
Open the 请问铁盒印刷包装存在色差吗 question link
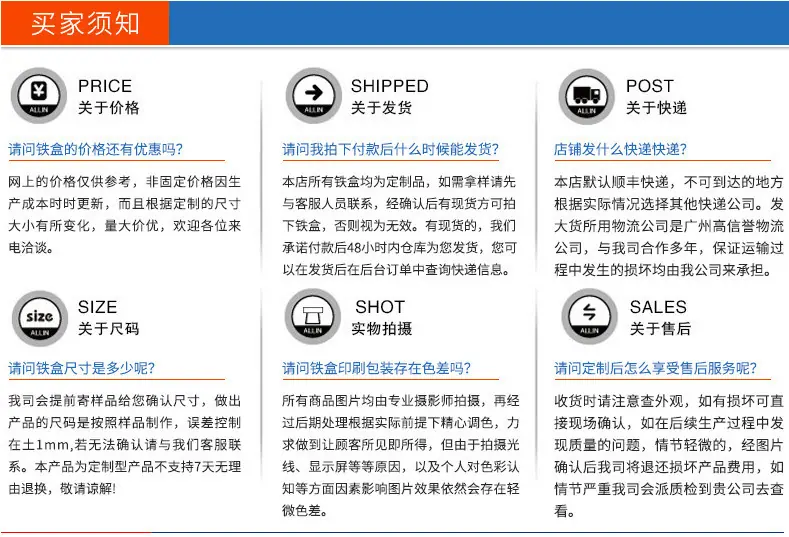click(x=376, y=368)
